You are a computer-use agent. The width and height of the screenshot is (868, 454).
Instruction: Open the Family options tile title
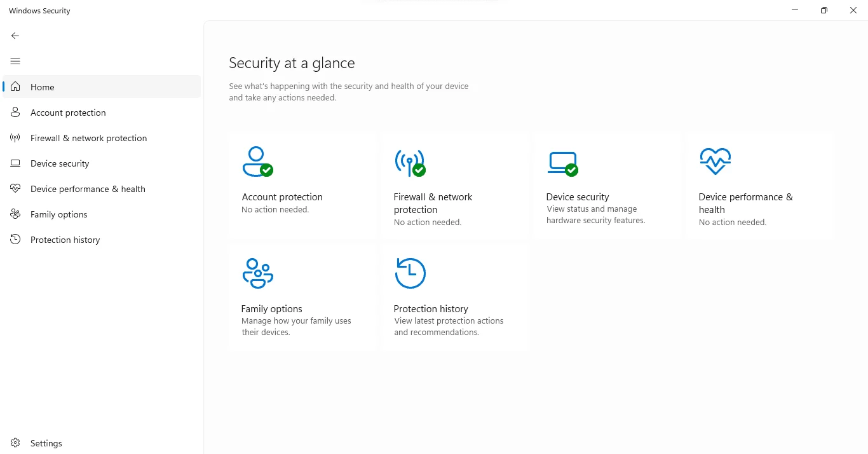coord(271,309)
